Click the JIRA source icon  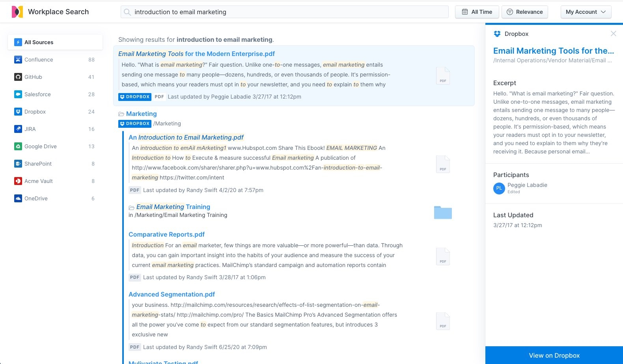pos(18,129)
